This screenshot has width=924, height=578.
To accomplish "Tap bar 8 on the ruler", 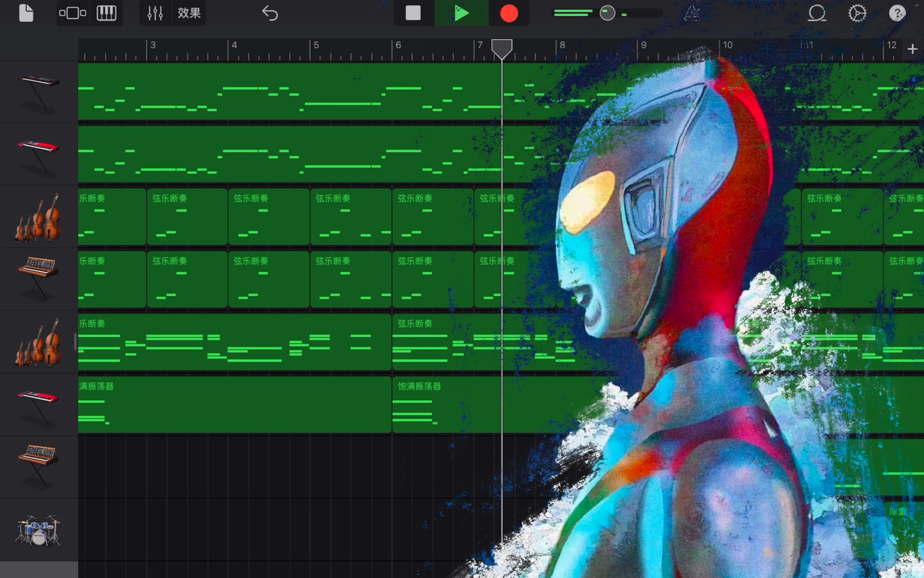I will coord(562,45).
